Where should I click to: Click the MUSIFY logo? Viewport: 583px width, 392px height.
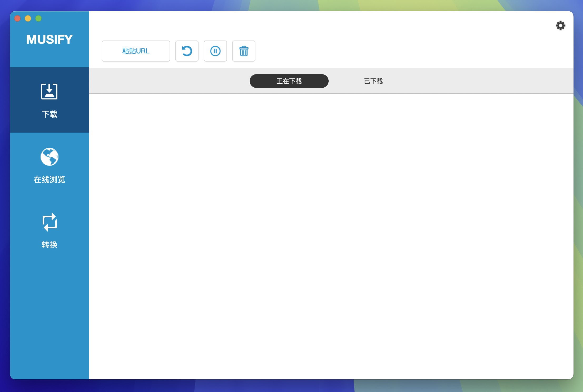(x=49, y=39)
